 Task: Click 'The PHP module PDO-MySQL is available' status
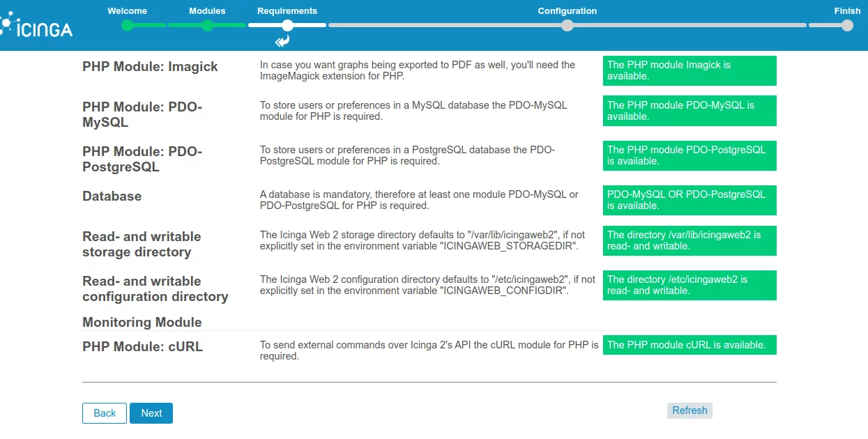tap(690, 111)
